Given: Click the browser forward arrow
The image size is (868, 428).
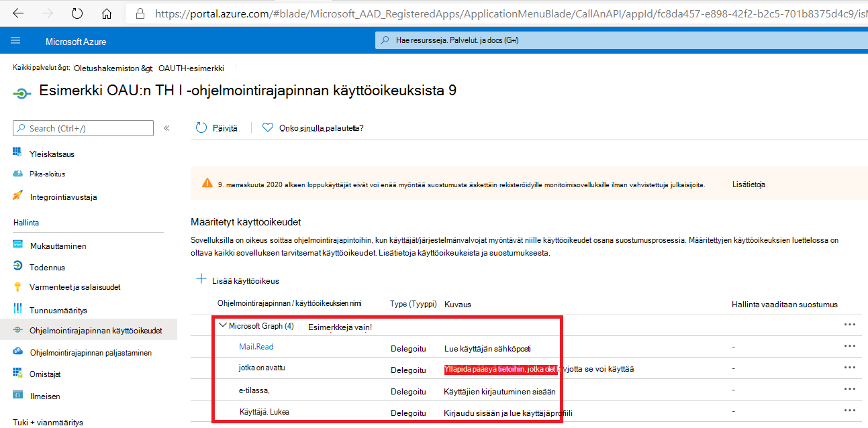Looking at the screenshot, I should pyautogui.click(x=47, y=13).
